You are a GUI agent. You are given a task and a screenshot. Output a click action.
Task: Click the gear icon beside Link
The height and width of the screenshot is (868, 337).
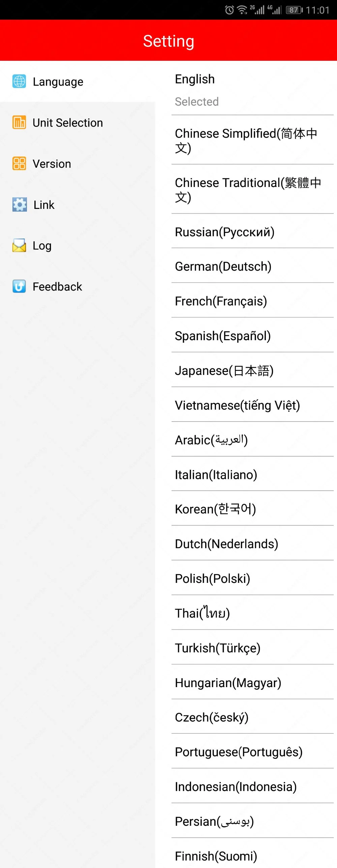point(20,205)
